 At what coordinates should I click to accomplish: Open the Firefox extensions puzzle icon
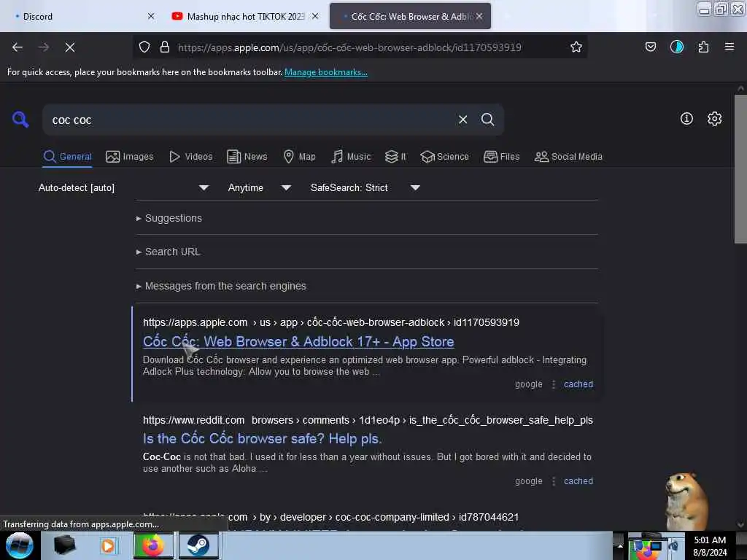703,47
